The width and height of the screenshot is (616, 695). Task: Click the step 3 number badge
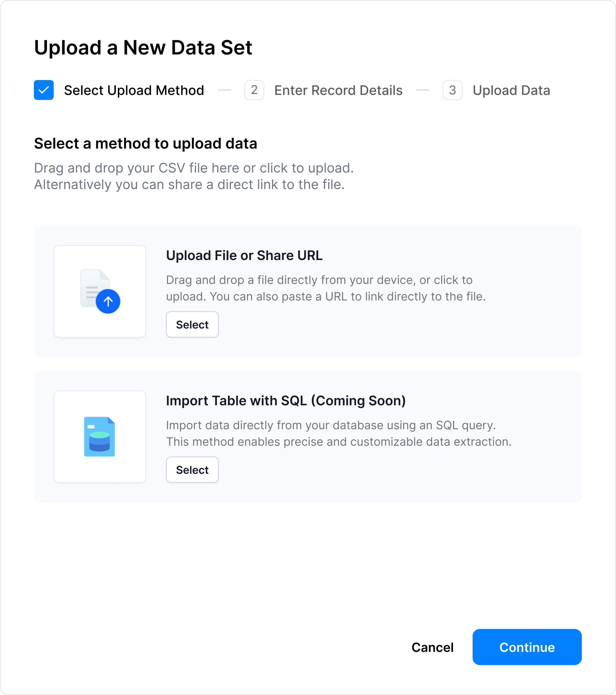point(452,90)
